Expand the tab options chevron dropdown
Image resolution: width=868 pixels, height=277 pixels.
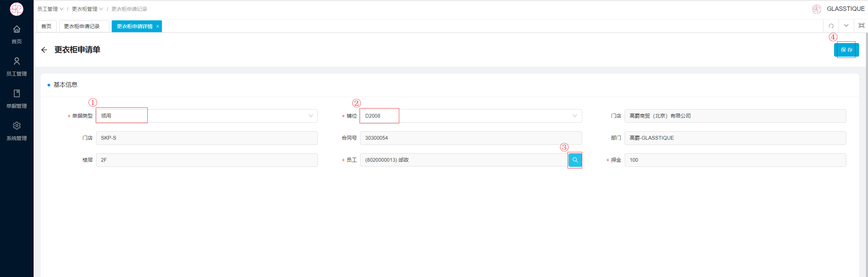[x=846, y=25]
